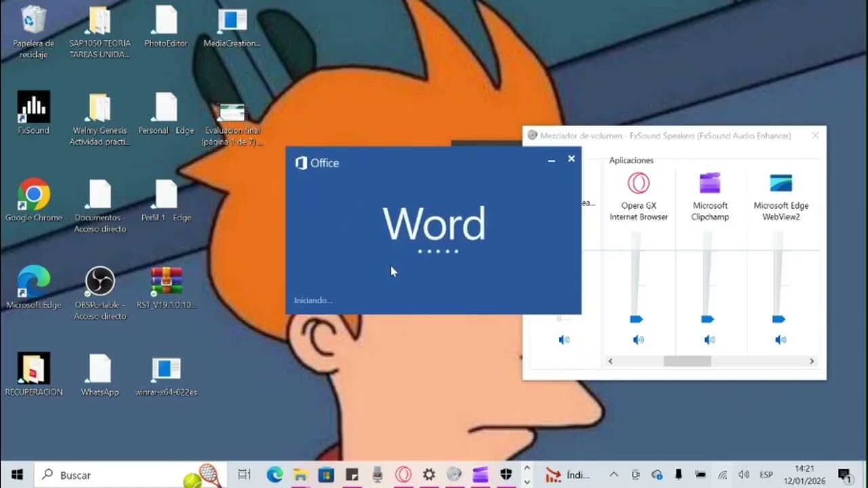This screenshot has height=488, width=868.
Task: Select the WhatsApp desktop file
Action: click(100, 375)
